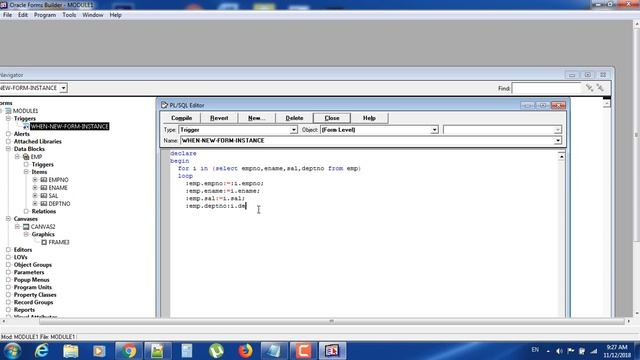
Task: Click the New... button
Action: click(x=256, y=118)
